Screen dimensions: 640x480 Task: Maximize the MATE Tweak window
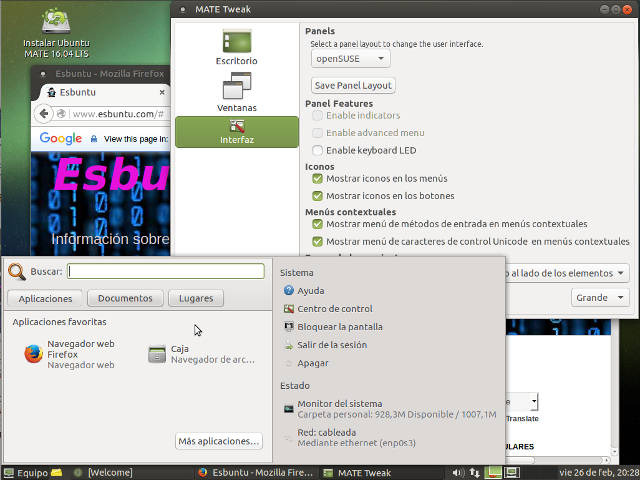pyautogui.click(x=616, y=9)
